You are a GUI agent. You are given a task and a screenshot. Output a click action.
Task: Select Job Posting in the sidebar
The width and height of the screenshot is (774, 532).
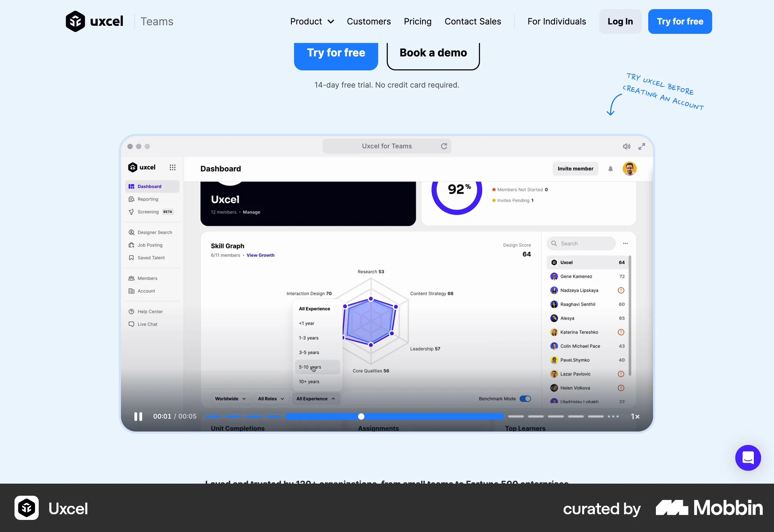(150, 245)
